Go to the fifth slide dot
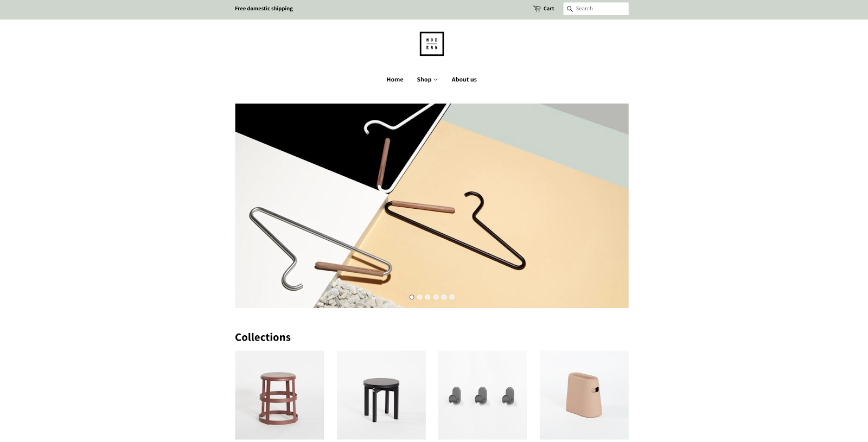Image resolution: width=868 pixels, height=442 pixels. (444, 297)
